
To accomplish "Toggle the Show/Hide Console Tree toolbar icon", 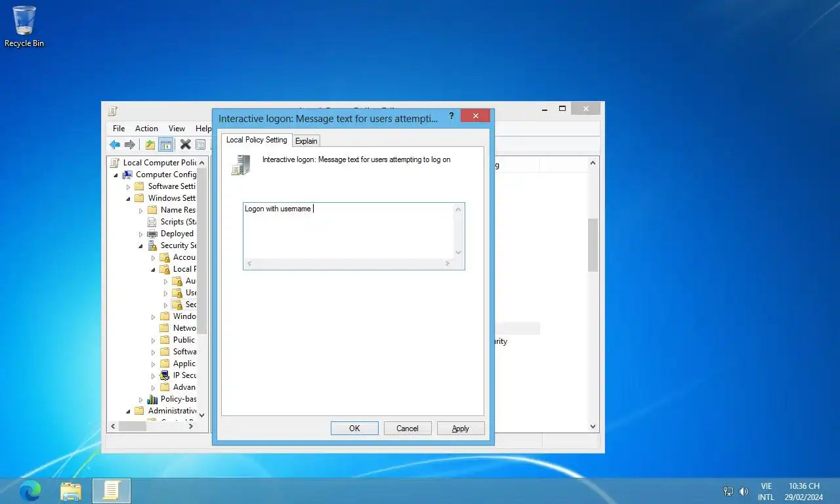I will point(166,144).
